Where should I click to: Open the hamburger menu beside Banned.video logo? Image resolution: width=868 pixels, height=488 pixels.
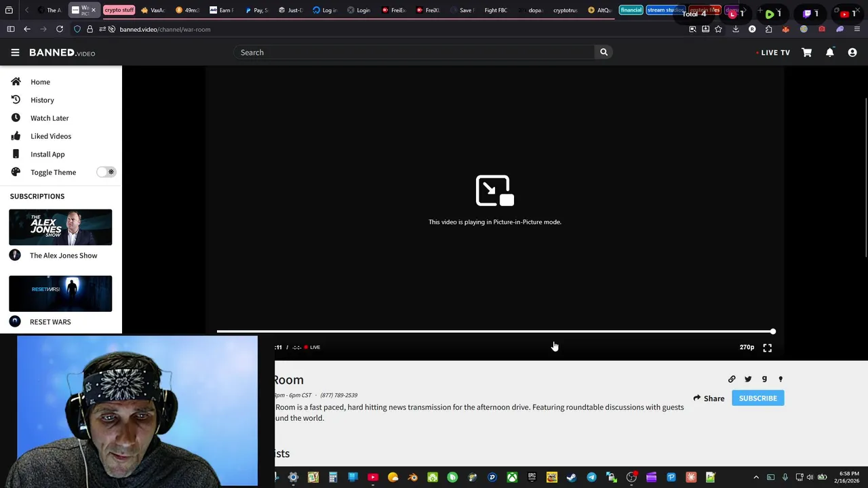[15, 52]
